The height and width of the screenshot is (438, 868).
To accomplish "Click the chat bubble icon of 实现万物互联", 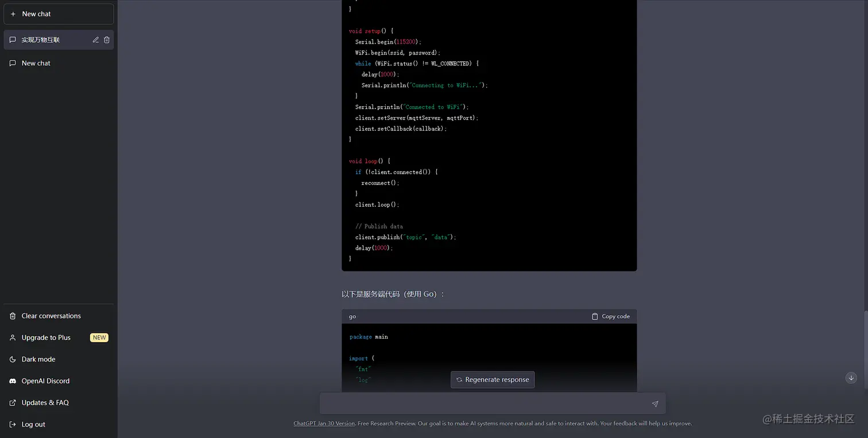I will [x=13, y=40].
